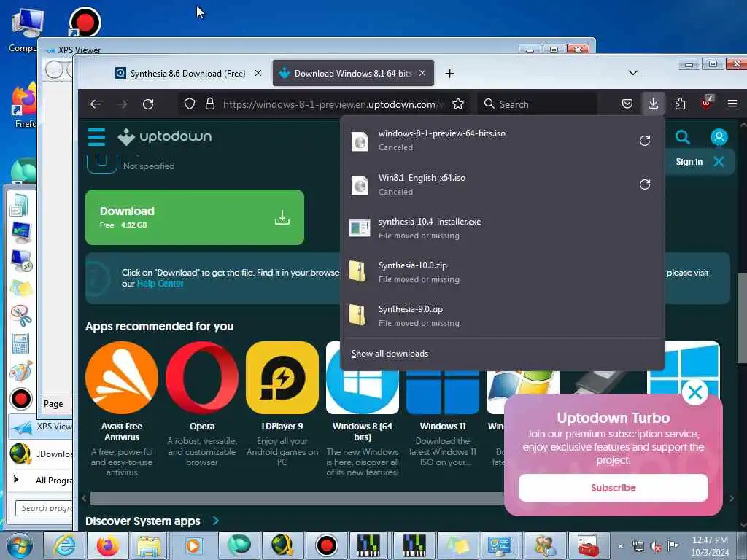This screenshot has height=560, width=747.
Task: Open Firefox from the taskbar
Action: [x=108, y=545]
